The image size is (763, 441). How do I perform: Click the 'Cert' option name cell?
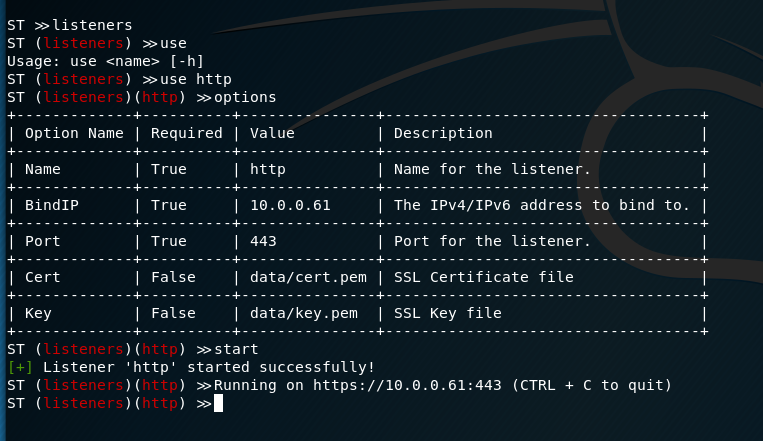point(42,277)
